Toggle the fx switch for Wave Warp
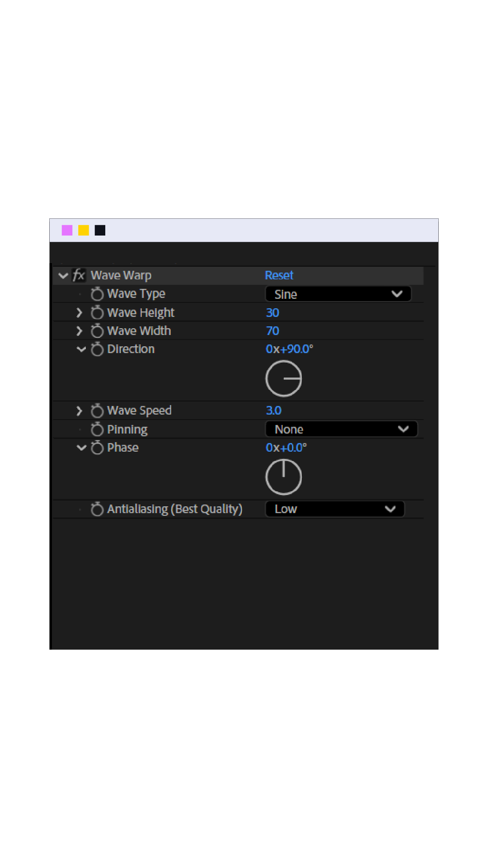 [x=79, y=275]
